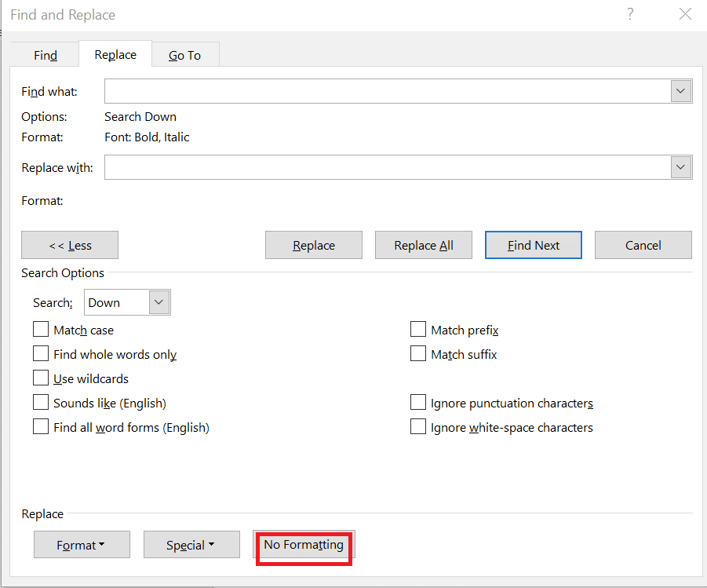The width and height of the screenshot is (707, 588).
Task: Enable Find all word forms (English)
Action: coord(41,427)
